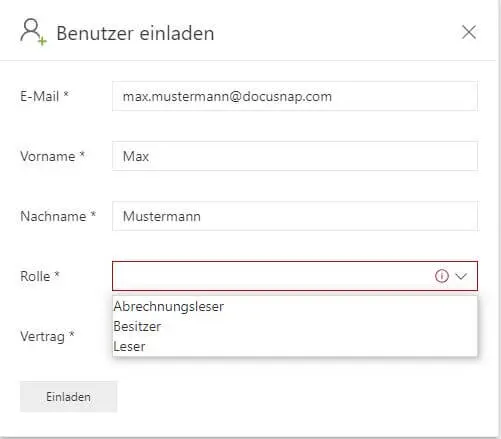Click the Vertrag * label
Viewport: 501px width, 439px height.
(47, 336)
